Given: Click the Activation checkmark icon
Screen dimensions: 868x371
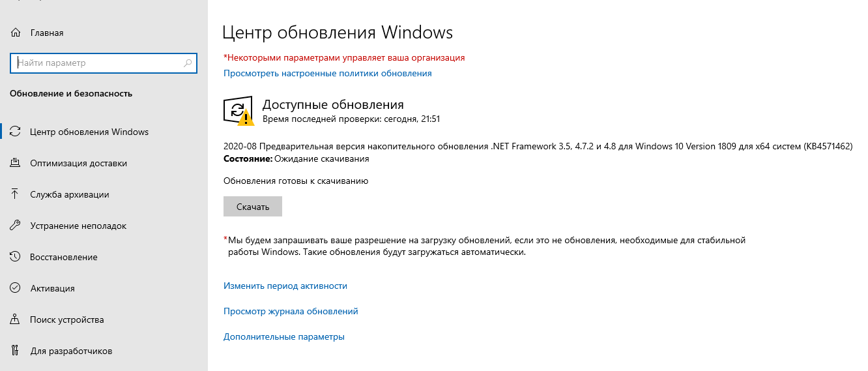Looking at the screenshot, I should (16, 288).
